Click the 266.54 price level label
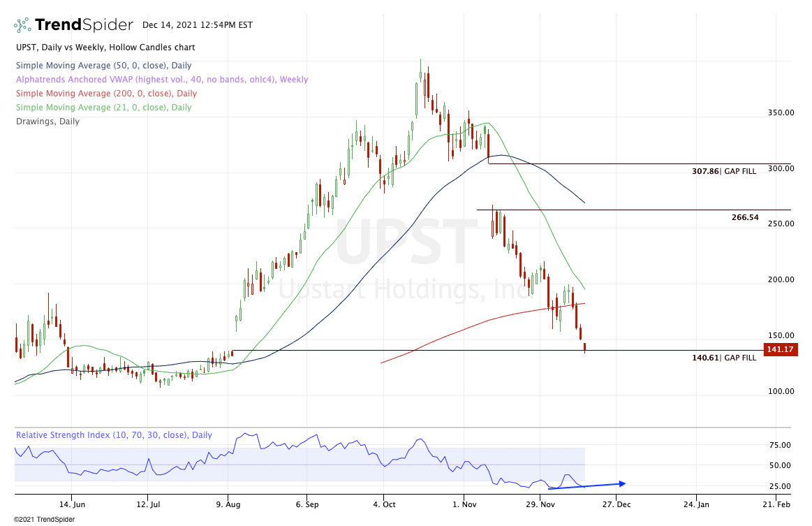 (745, 217)
